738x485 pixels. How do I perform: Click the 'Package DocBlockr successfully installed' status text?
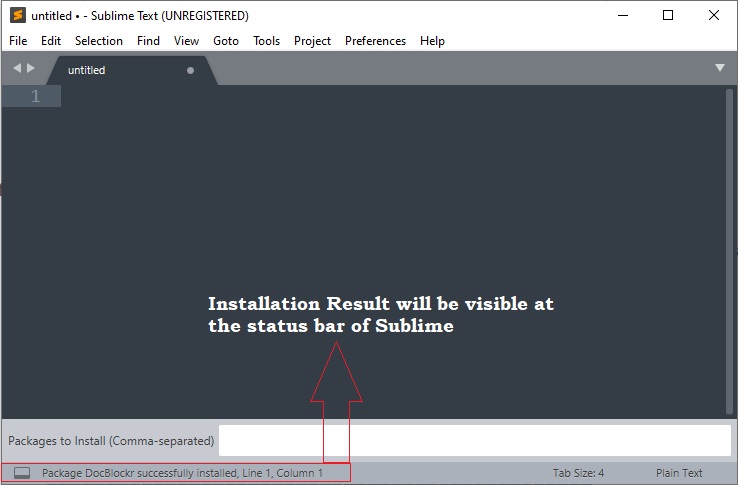139,473
